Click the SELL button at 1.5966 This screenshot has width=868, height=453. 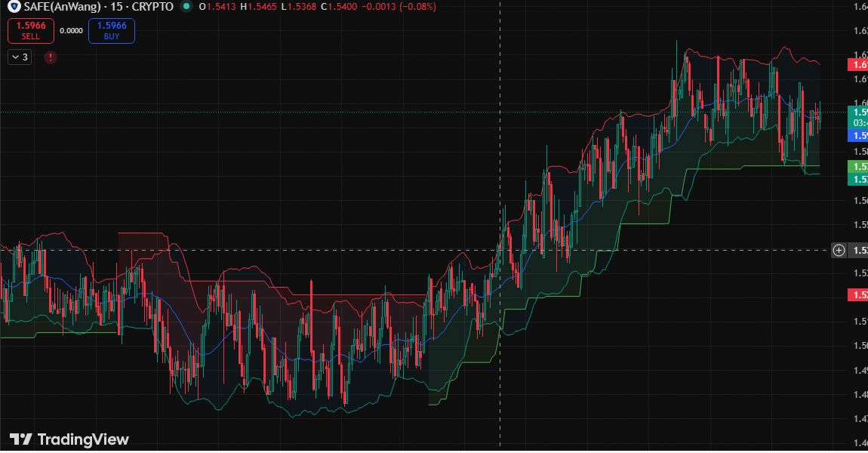[x=31, y=31]
